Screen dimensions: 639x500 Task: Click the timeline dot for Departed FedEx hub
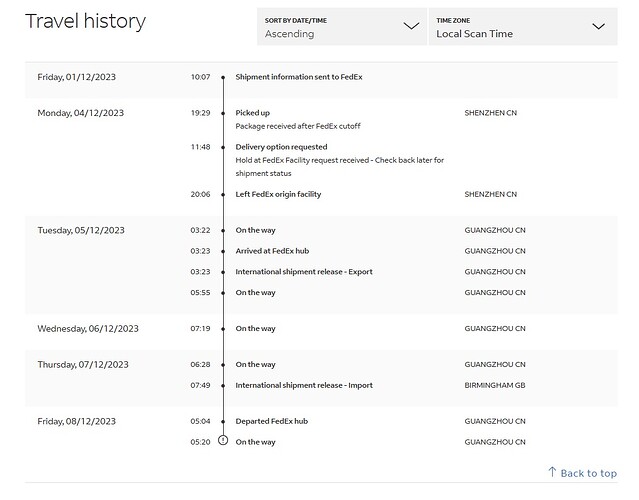pos(223,421)
